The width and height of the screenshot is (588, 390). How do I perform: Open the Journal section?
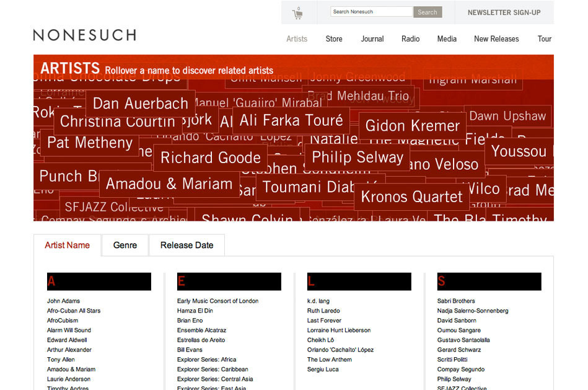coord(372,38)
